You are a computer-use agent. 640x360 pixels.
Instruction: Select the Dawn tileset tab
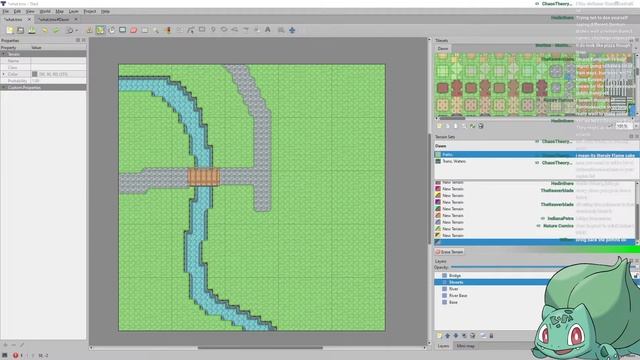coord(443,49)
